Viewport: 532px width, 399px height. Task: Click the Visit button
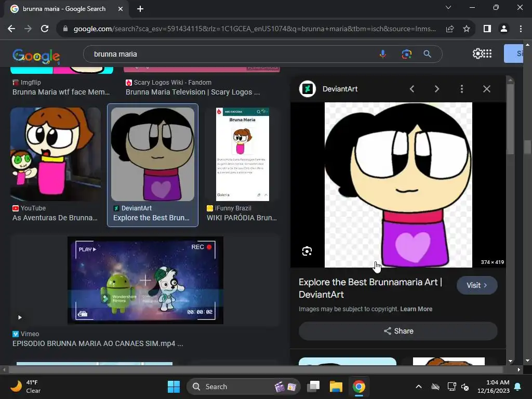477,285
